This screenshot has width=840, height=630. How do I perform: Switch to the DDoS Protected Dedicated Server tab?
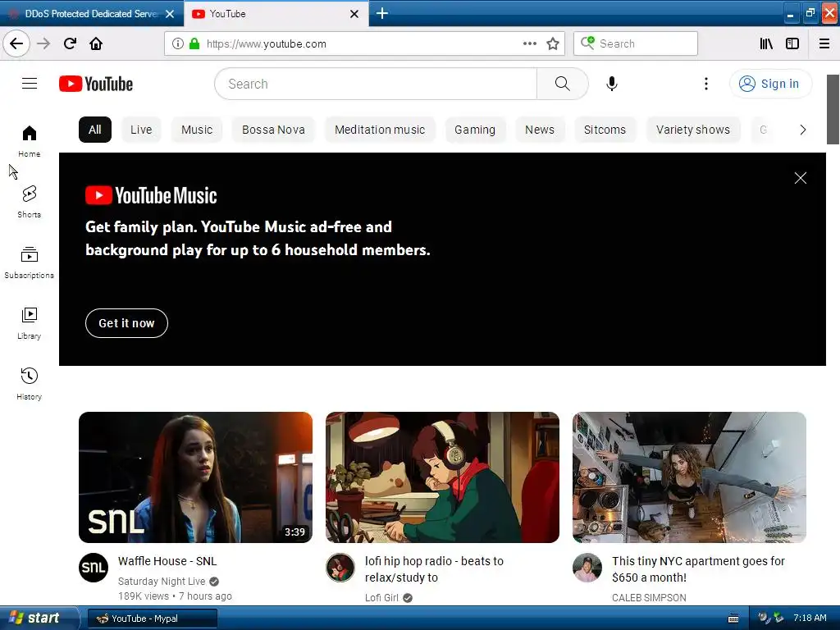coord(90,13)
